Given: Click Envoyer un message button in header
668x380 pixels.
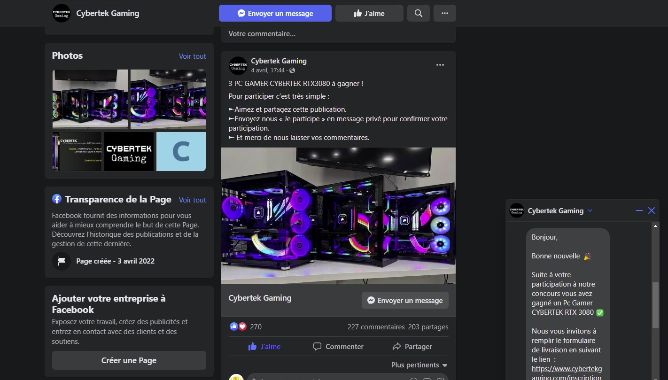Looking at the screenshot, I should tap(275, 13).
